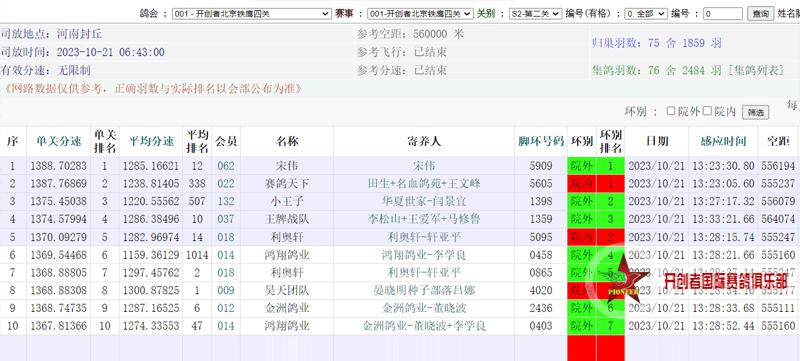Viewport: 800px width, 361px height.
Task: Open 华夏世家-闫景宜 owner link
Action: (x=423, y=201)
